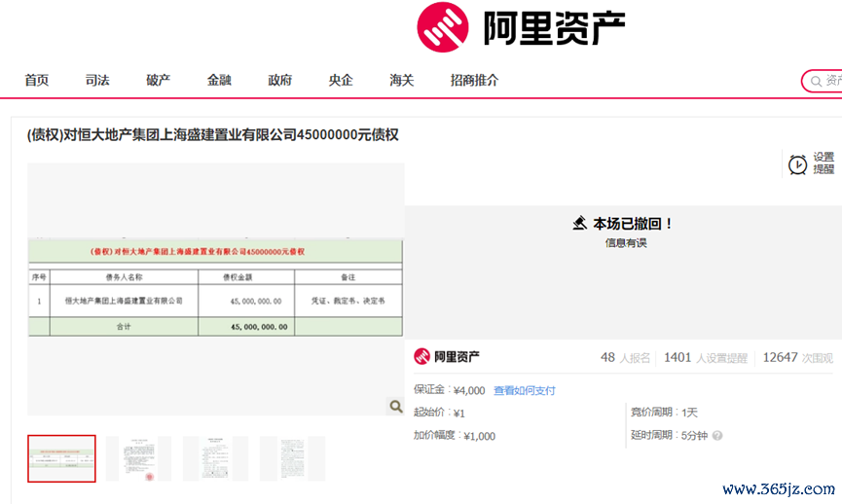Go to the 金融 section
Image resolution: width=842 pixels, height=504 pixels.
[x=219, y=81]
